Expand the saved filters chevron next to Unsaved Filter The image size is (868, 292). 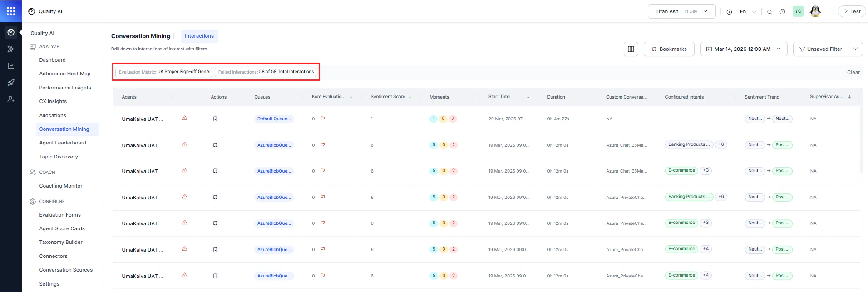coord(855,49)
